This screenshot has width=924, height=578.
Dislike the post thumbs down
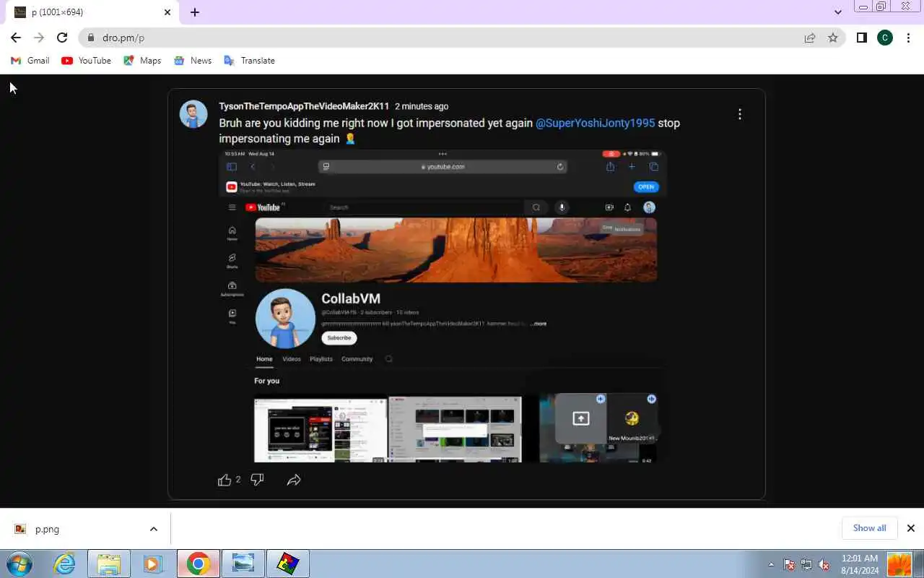[x=257, y=480]
